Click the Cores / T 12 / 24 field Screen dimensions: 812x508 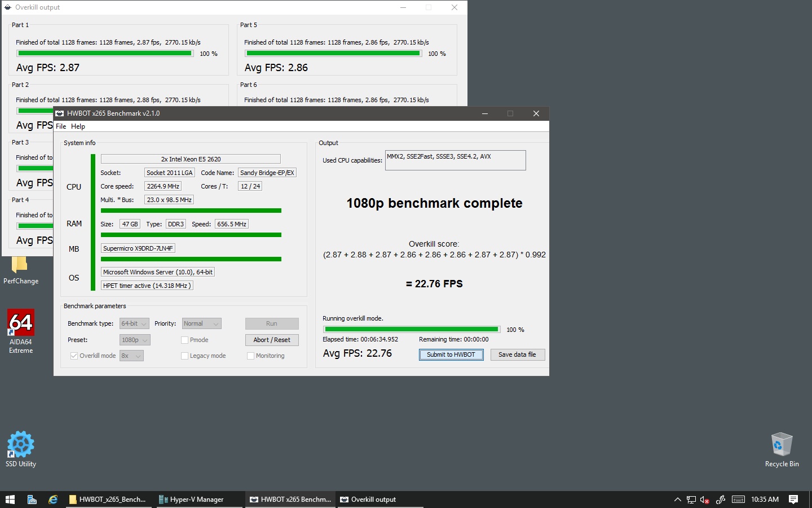[x=250, y=186]
